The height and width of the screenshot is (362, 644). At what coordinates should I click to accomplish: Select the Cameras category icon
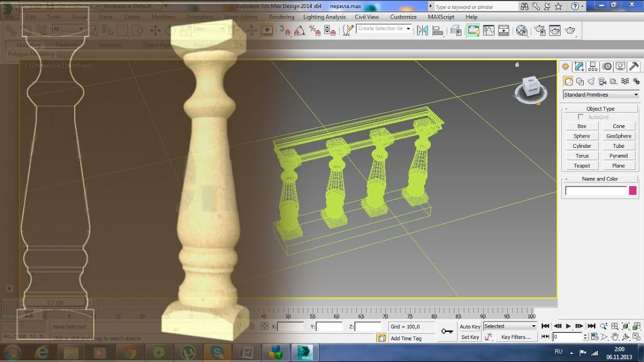(602, 81)
